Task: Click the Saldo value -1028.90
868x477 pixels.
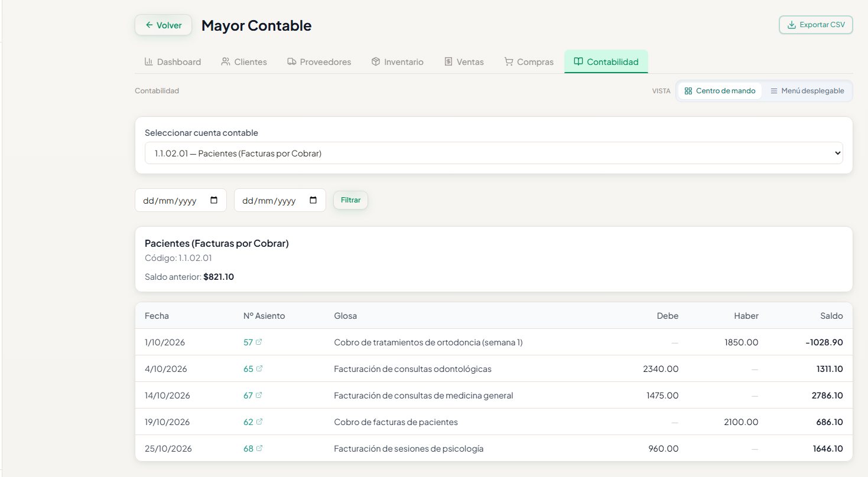Action: click(x=824, y=342)
